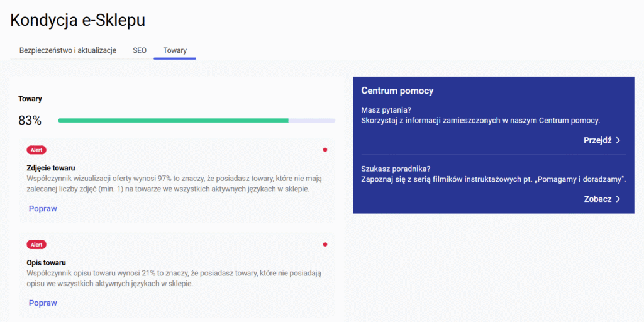Click the red Alert badge above Opis towaru
The width and height of the screenshot is (644, 322).
tap(36, 245)
